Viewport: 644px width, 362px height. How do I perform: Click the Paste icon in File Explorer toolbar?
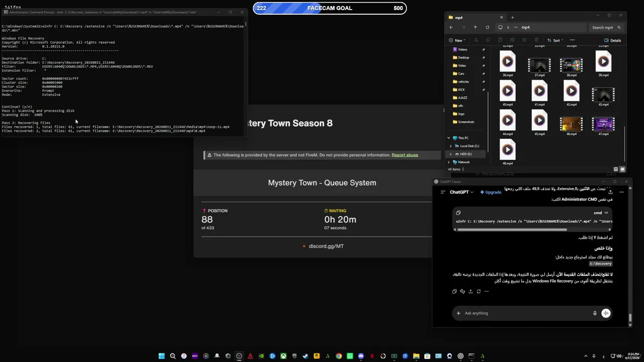click(x=500, y=40)
